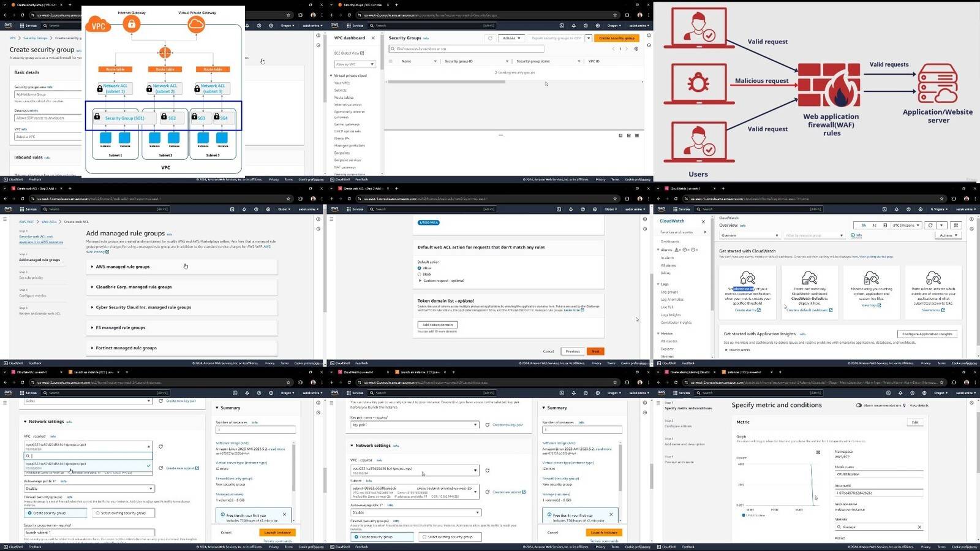Choose Block as default web ACL action
This screenshot has width=980, height=551.
tap(420, 275)
